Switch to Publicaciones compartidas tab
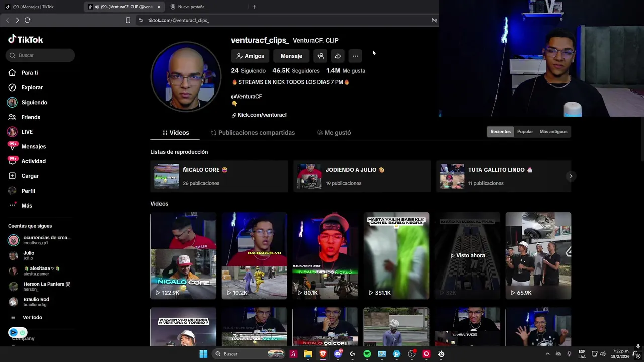The height and width of the screenshot is (362, 644). point(253,133)
